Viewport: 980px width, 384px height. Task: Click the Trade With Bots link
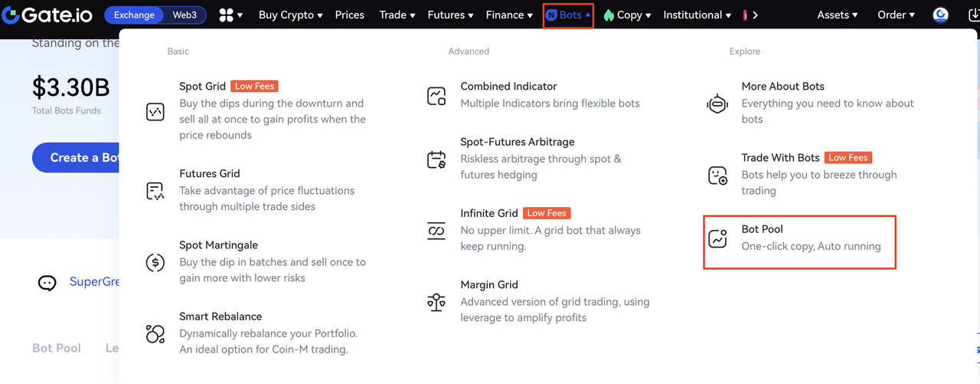[x=780, y=157]
